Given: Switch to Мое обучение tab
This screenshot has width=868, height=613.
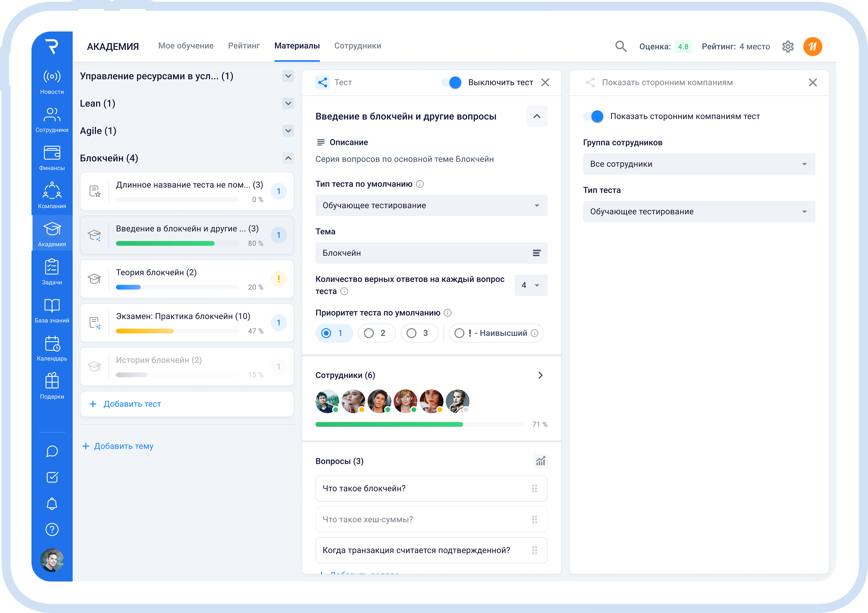Looking at the screenshot, I should click(186, 46).
